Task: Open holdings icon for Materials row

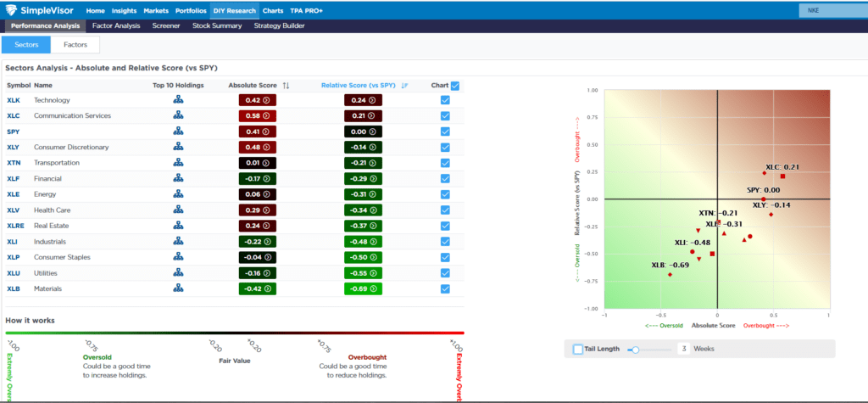Action: [x=178, y=288]
